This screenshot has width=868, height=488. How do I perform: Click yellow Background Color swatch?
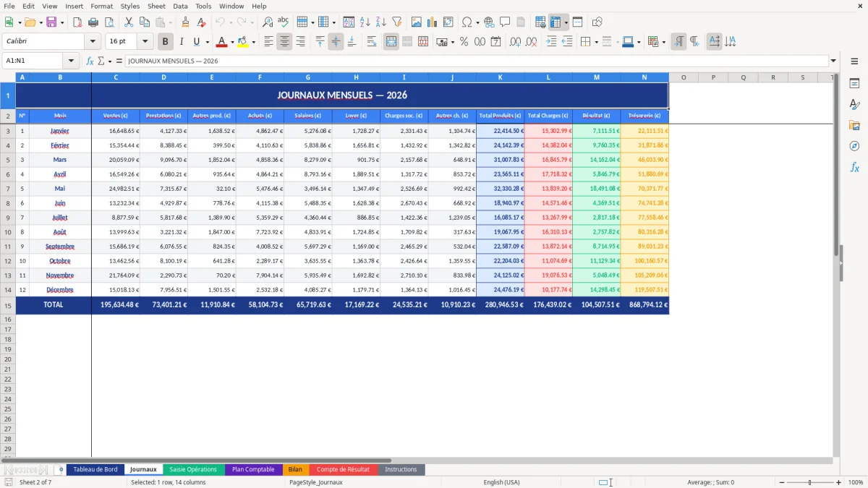pos(243,42)
